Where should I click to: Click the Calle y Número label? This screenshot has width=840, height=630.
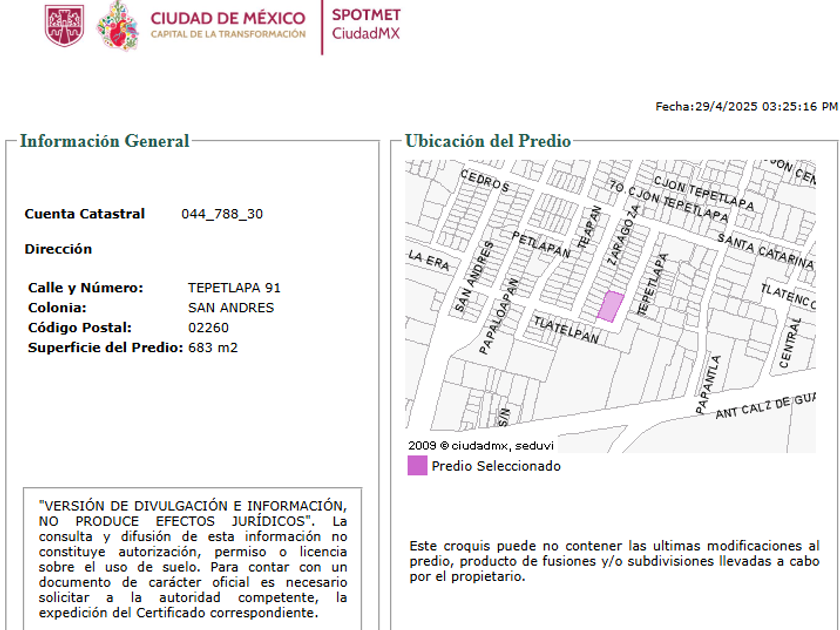click(86, 288)
